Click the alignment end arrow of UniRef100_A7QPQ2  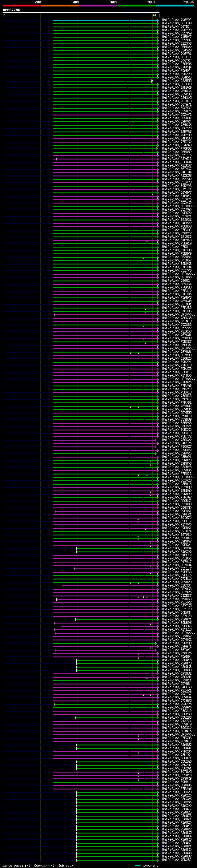click(157, 149)
